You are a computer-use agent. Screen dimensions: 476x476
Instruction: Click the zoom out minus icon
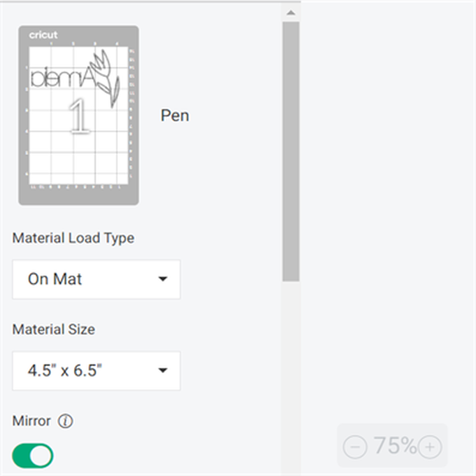355,446
